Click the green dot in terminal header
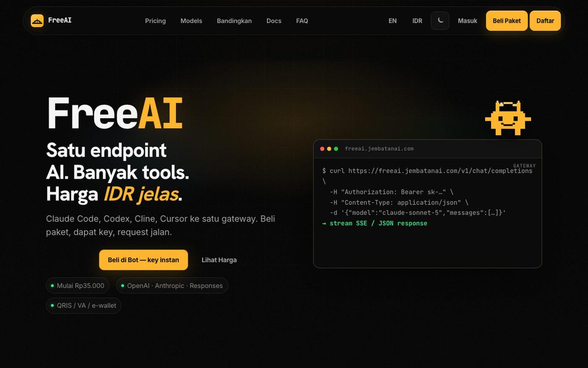This screenshot has width=588, height=368. click(336, 149)
